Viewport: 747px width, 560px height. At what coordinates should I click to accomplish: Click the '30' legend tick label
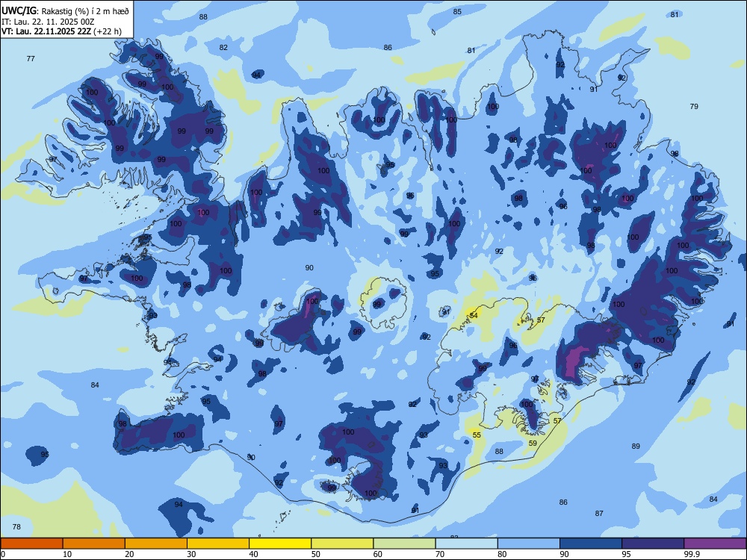191,554
